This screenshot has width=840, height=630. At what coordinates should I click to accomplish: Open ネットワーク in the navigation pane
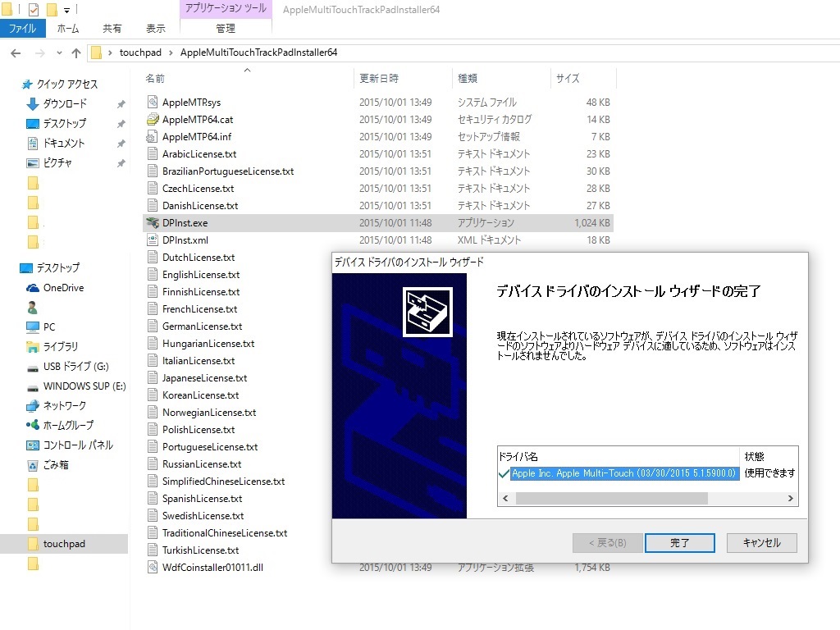coord(64,405)
